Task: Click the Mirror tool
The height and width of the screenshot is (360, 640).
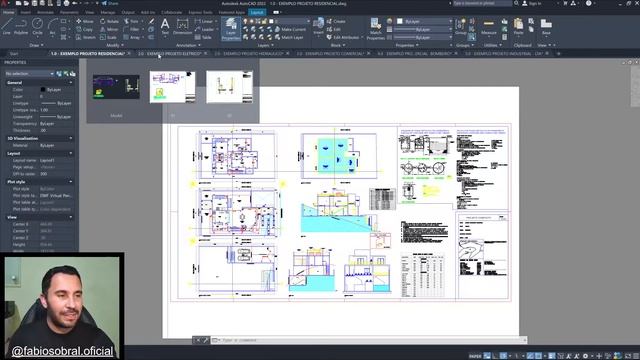Action: [109, 29]
